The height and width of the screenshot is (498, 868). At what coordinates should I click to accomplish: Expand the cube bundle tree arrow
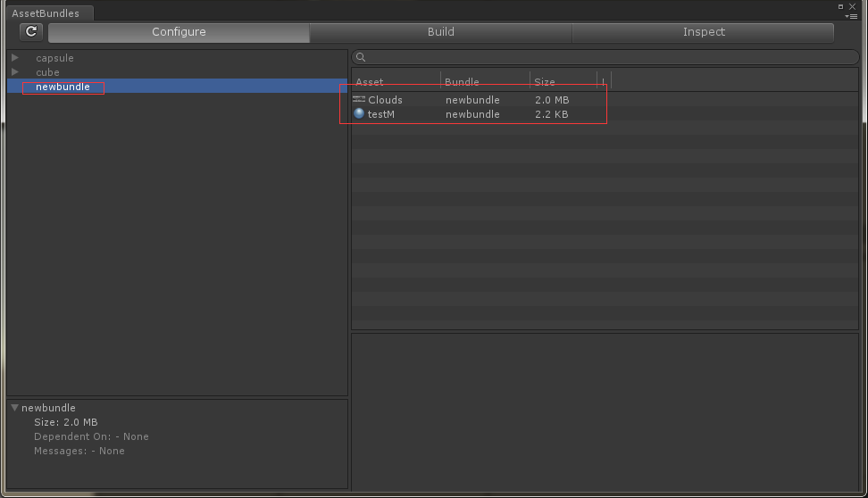(15, 72)
